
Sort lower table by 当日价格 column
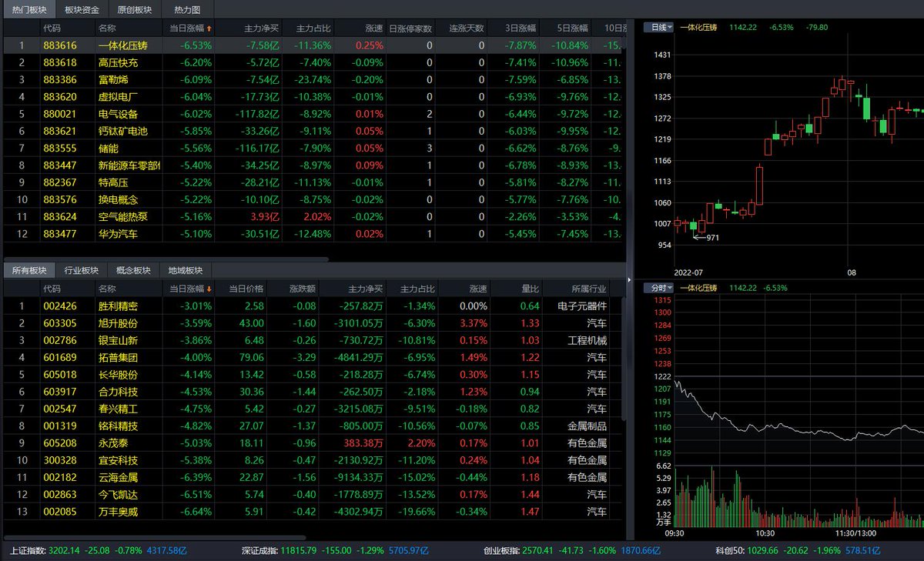[246, 289]
